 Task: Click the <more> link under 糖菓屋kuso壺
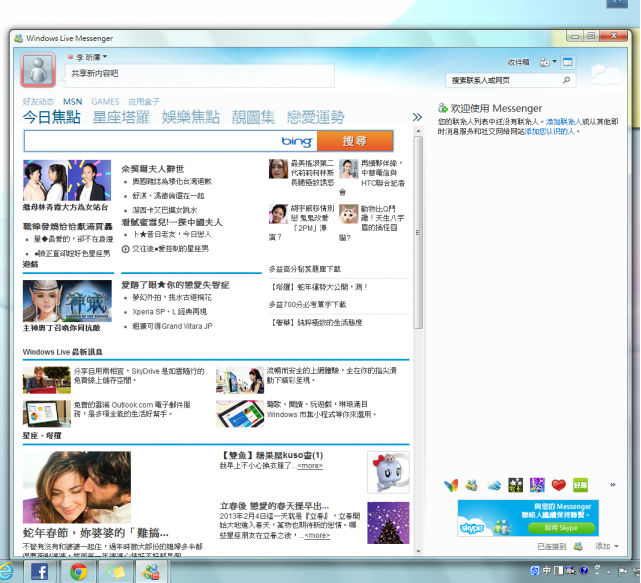[310, 466]
